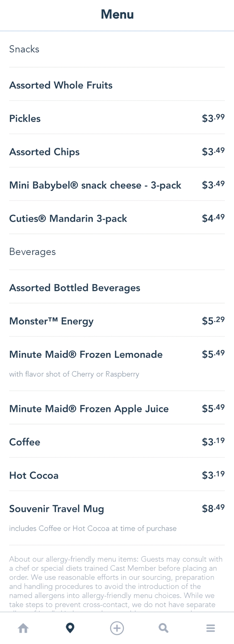The width and height of the screenshot is (234, 644).
Task: Tap Assorted Whole Fruits
Action: (61, 85)
